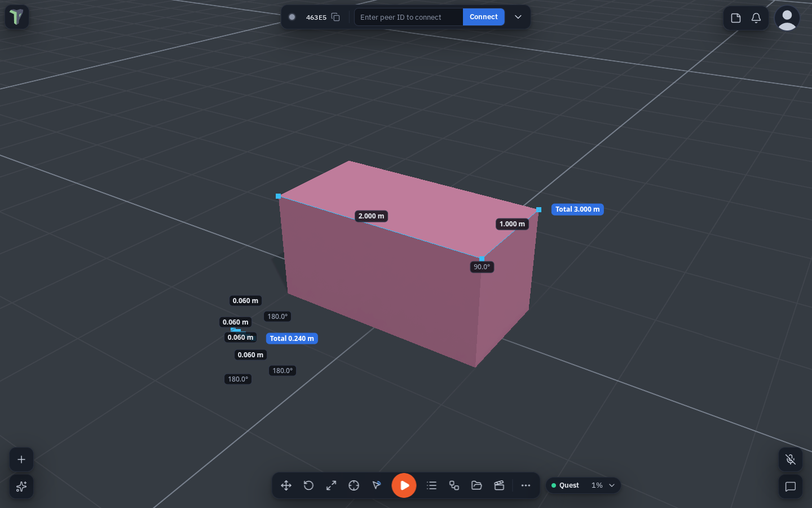Focus the peer ID input field
The image size is (812, 508).
[408, 17]
